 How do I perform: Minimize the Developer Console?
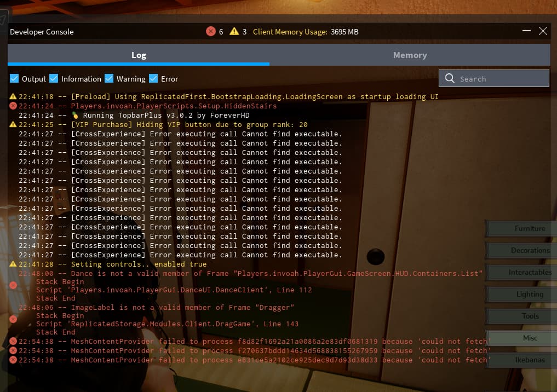pyautogui.click(x=526, y=31)
